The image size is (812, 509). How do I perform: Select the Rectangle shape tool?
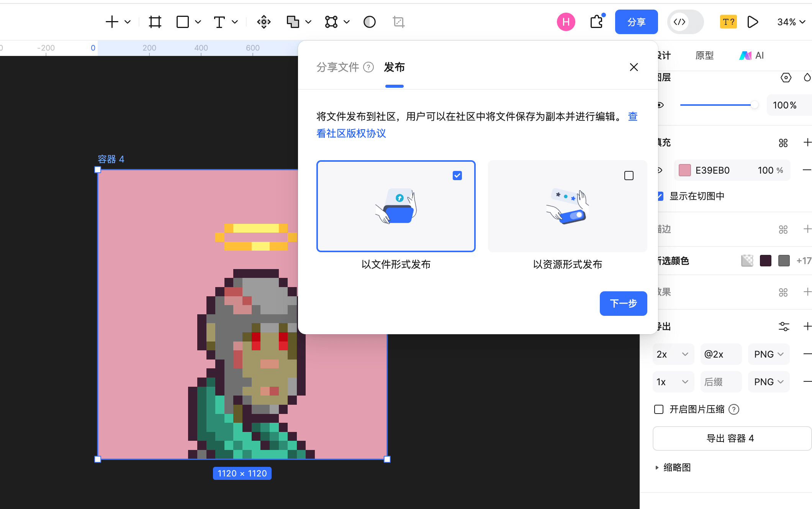tap(182, 22)
